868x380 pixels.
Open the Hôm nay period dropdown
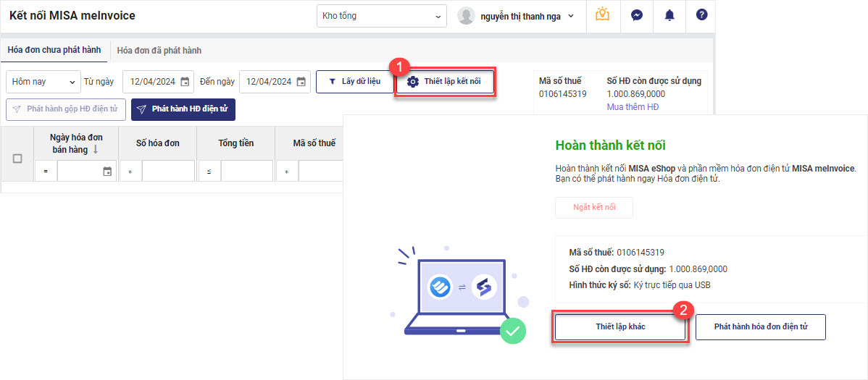(x=43, y=82)
